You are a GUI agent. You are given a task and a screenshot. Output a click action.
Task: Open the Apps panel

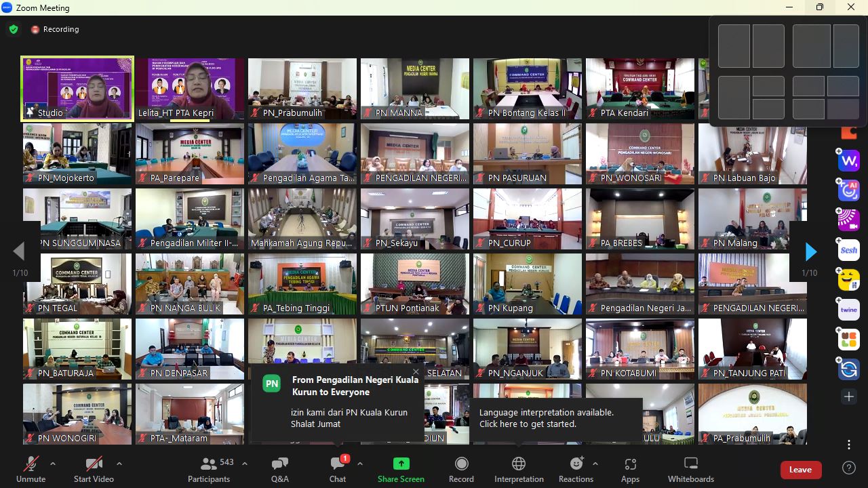point(630,470)
